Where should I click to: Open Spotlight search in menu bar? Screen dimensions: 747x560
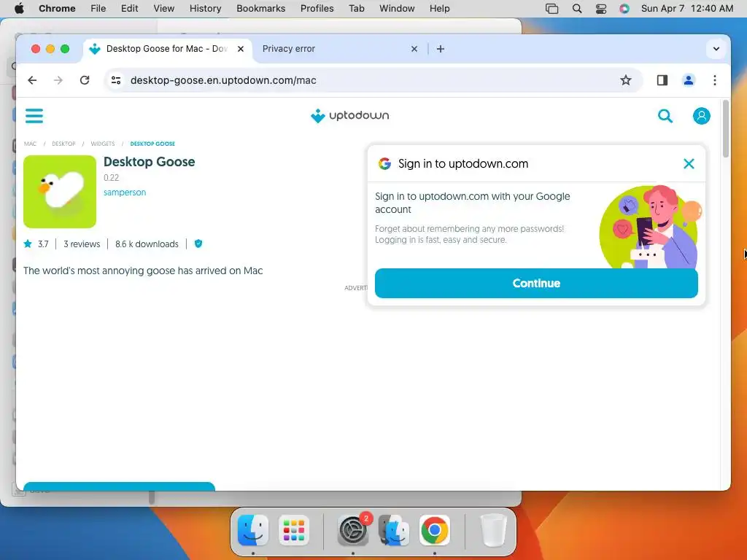(576, 9)
